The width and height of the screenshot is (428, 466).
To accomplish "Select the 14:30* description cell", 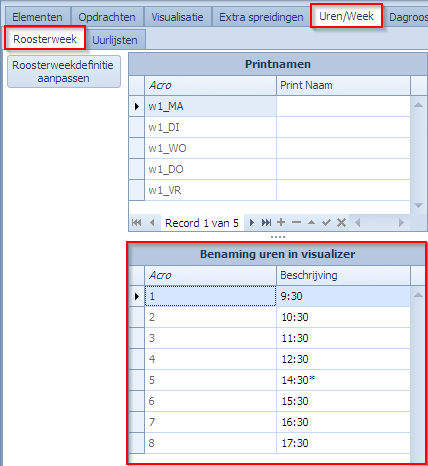I will pos(343,380).
